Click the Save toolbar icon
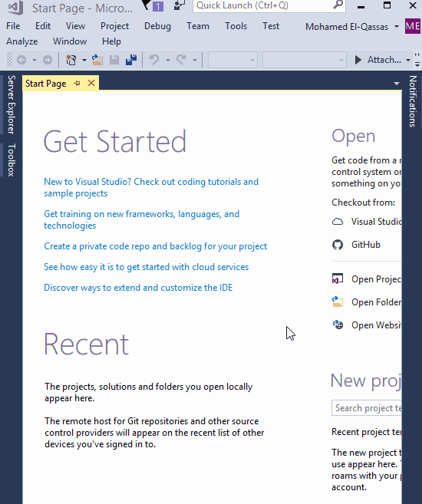Screen dimensions: 422x504 point(114,60)
